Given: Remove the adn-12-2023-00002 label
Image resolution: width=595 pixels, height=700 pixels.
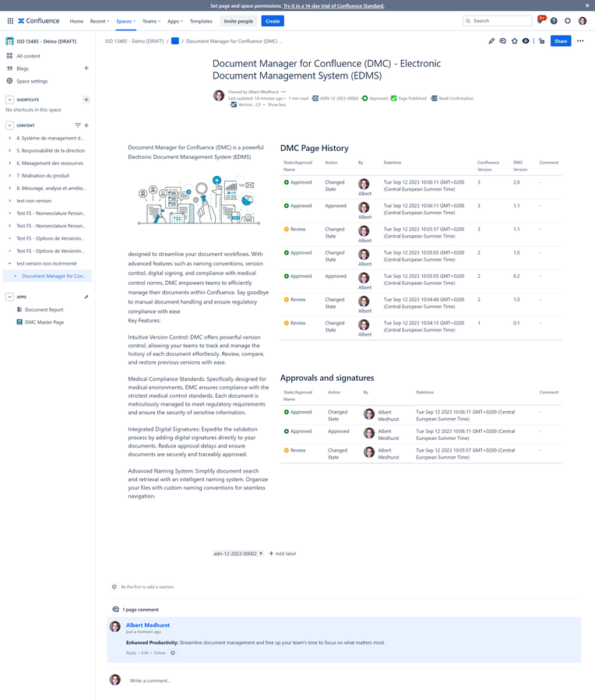Looking at the screenshot, I should 261,554.
